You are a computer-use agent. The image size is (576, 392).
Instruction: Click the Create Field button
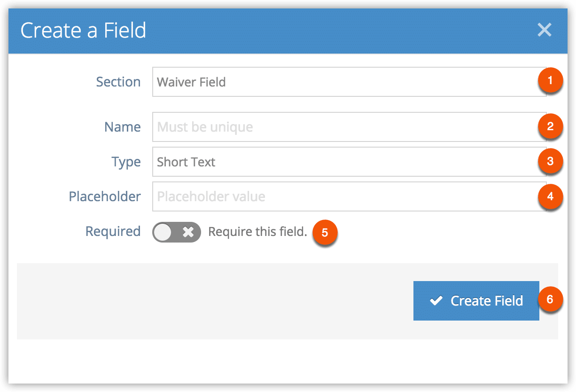[476, 301]
